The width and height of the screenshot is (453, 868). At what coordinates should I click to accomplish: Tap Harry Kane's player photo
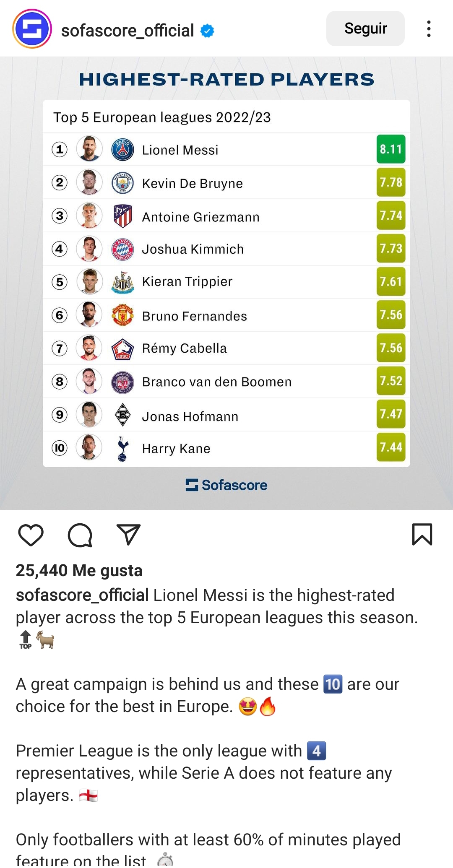(89, 447)
